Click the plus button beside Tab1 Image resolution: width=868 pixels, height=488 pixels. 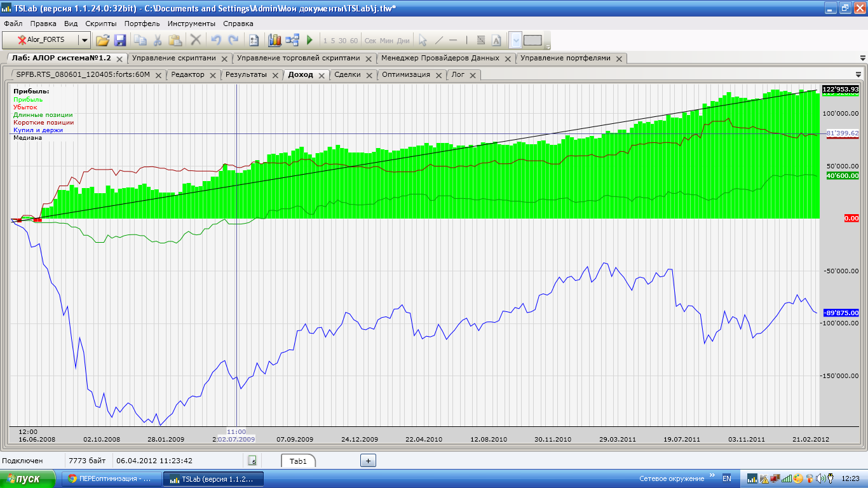point(369,461)
